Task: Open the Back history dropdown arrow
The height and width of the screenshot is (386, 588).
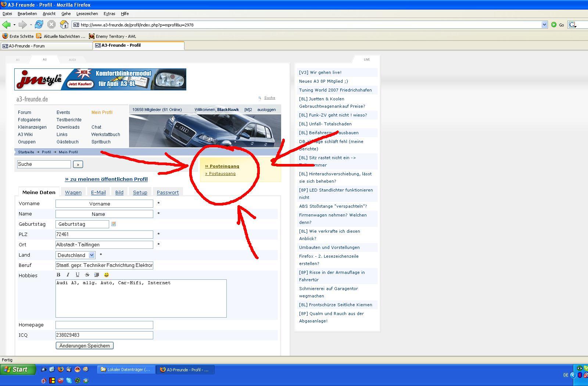Action: coord(14,25)
